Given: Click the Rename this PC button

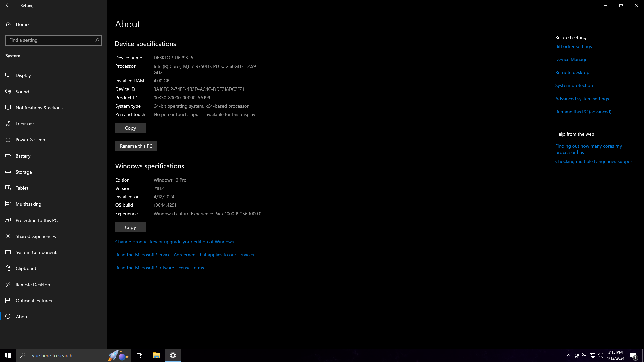Looking at the screenshot, I should [x=136, y=146].
